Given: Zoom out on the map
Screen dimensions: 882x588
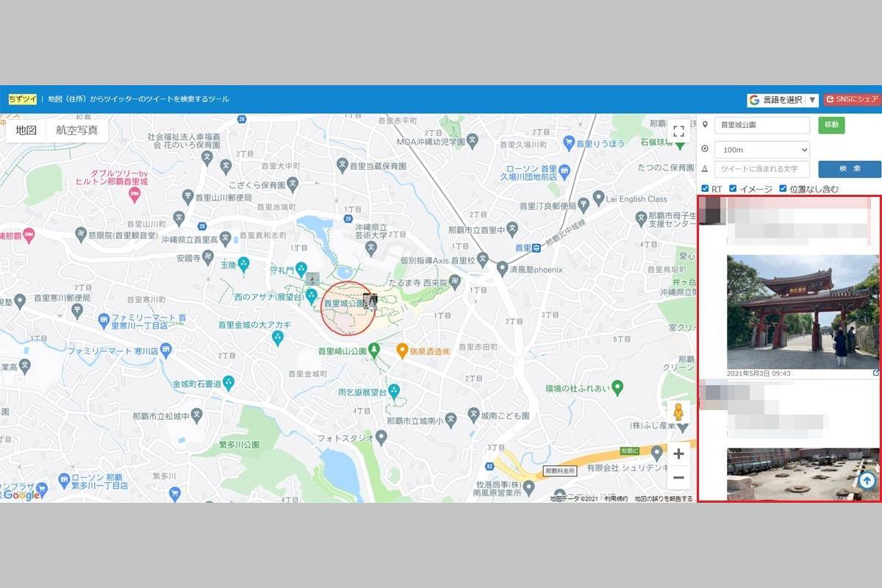Looking at the screenshot, I should point(678,478).
